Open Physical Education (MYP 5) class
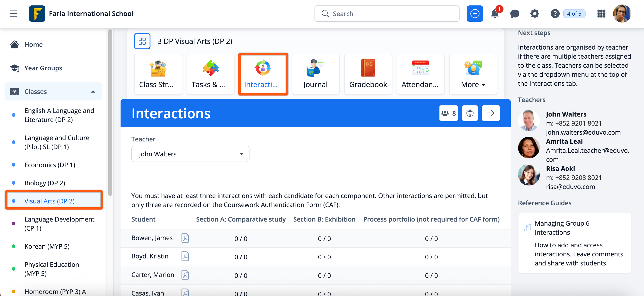The width and height of the screenshot is (644, 296). [x=52, y=269]
